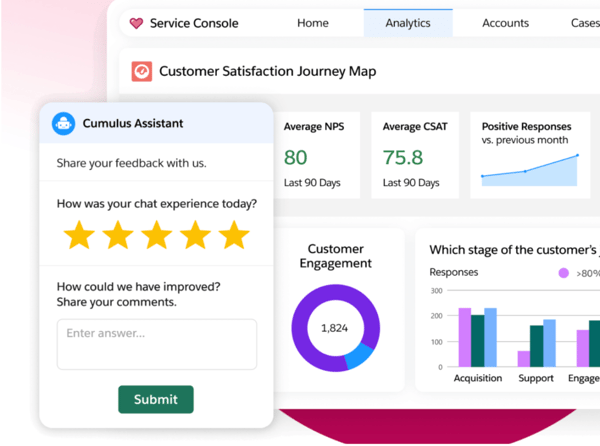This screenshot has width=600, height=446.
Task: Click the Average NPS card heading
Action: tap(314, 127)
